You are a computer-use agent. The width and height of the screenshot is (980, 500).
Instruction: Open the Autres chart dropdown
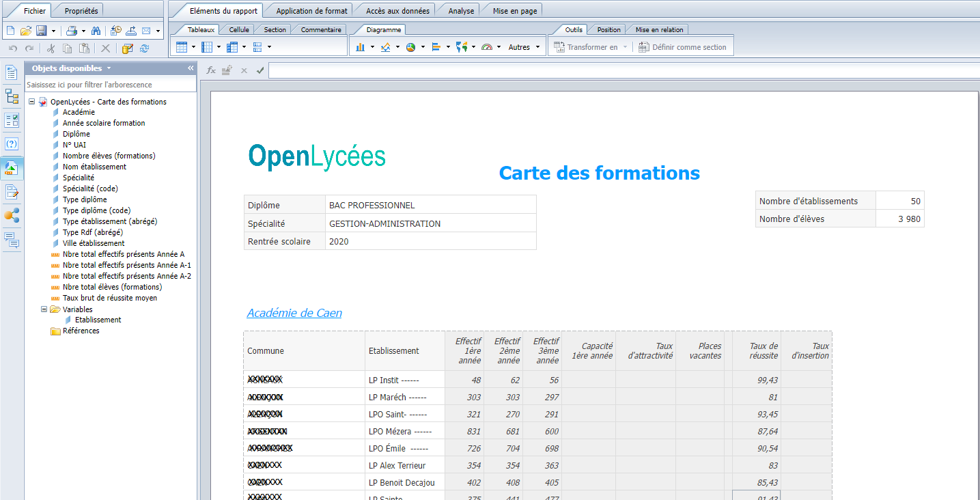click(524, 47)
